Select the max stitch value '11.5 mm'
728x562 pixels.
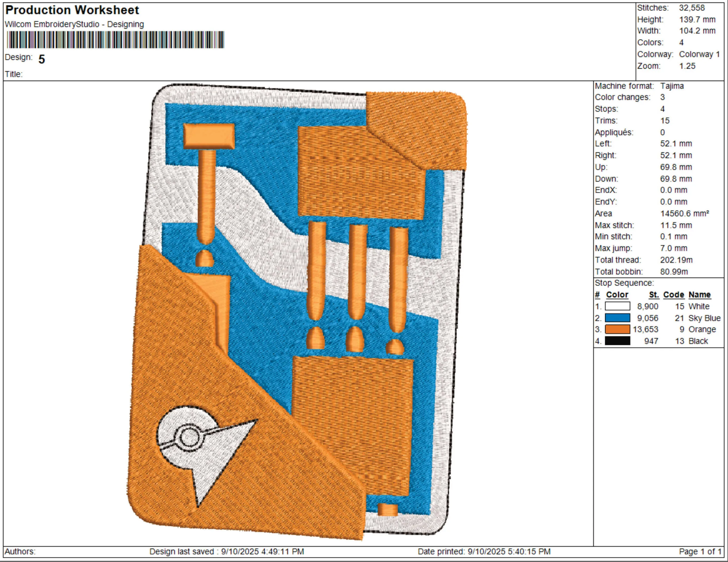(676, 225)
